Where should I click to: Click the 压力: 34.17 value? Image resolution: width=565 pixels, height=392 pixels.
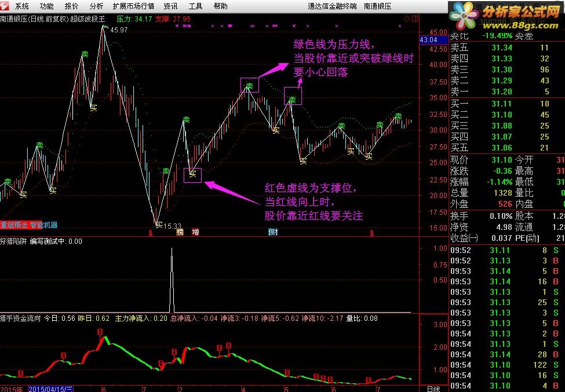coord(134,19)
